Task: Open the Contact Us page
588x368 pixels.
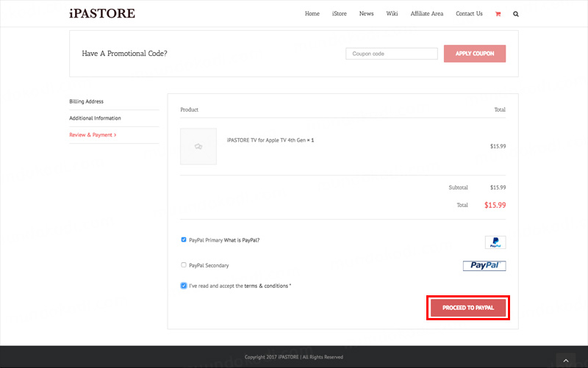Action: click(x=469, y=13)
